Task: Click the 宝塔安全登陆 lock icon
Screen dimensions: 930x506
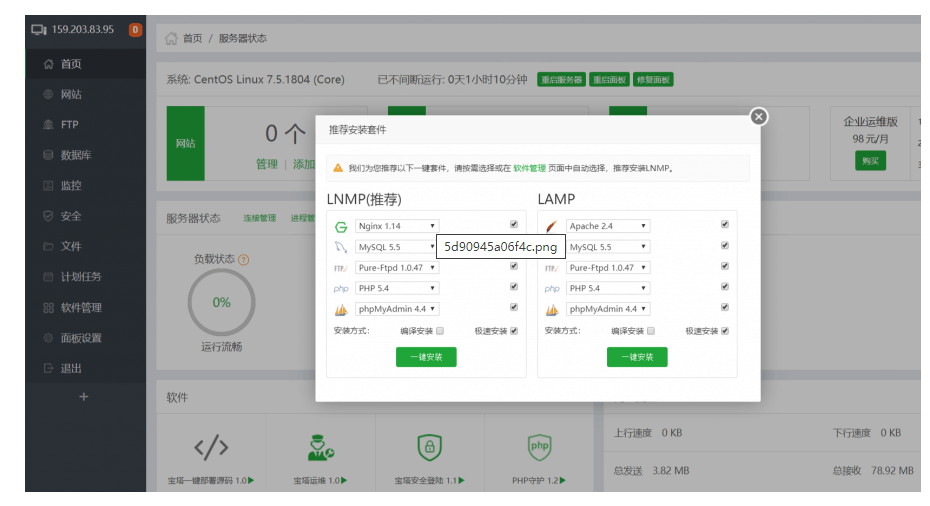Action: pos(430,446)
